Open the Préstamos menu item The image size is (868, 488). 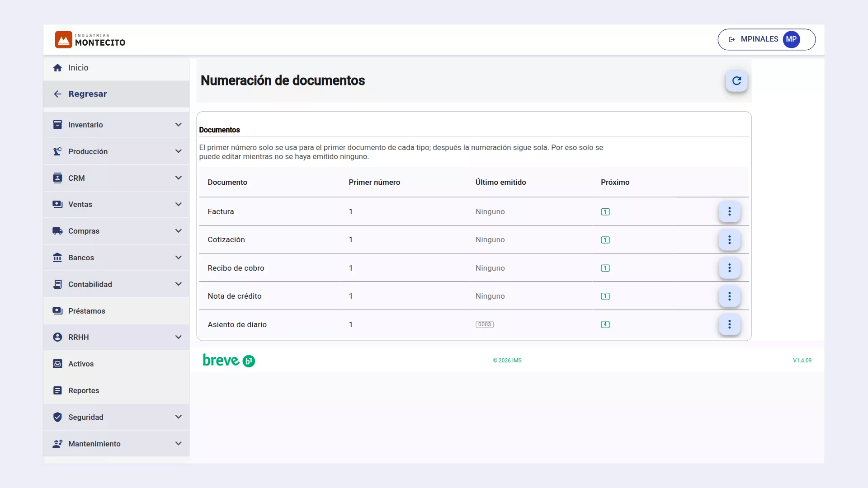tap(116, 311)
